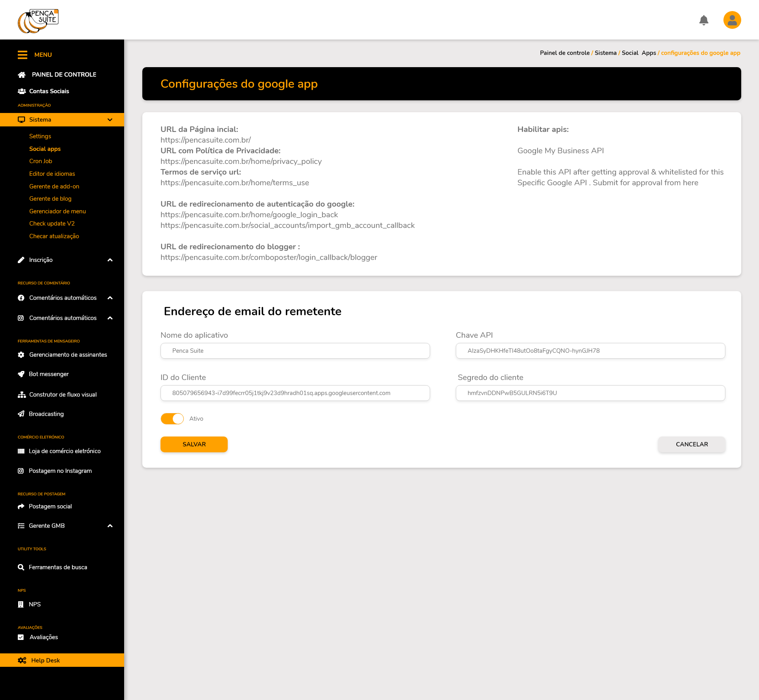Toggle the Ativo switch off
759x700 pixels.
click(172, 419)
